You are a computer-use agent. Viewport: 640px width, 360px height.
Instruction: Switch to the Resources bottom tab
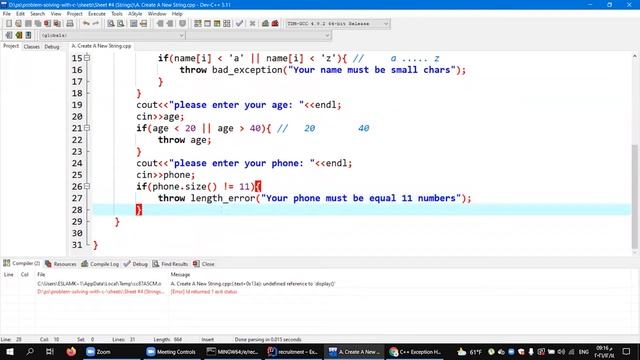[60, 264]
